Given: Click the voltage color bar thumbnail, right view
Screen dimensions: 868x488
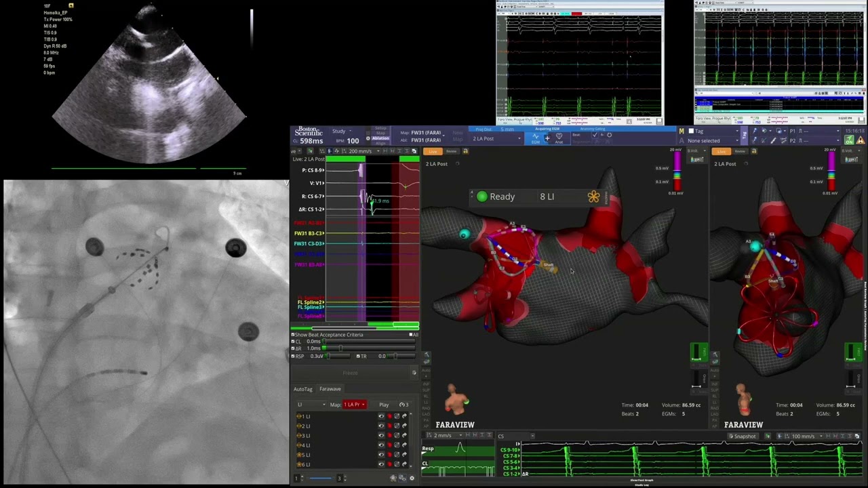Looking at the screenshot, I should 850,160.
